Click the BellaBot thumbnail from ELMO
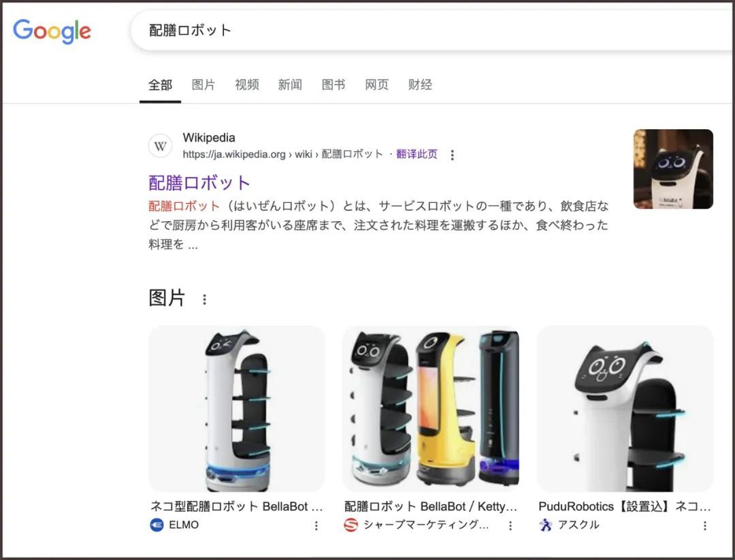735x560 pixels. pos(236,407)
